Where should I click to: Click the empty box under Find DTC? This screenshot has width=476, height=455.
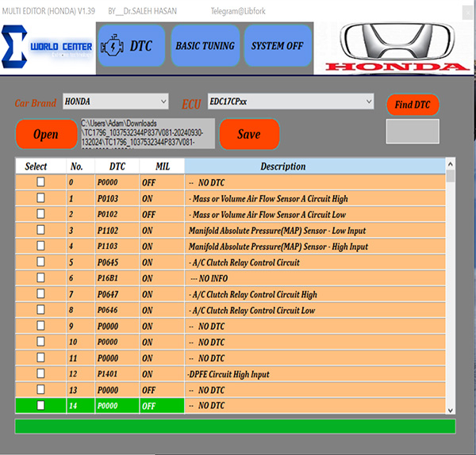pos(413,131)
